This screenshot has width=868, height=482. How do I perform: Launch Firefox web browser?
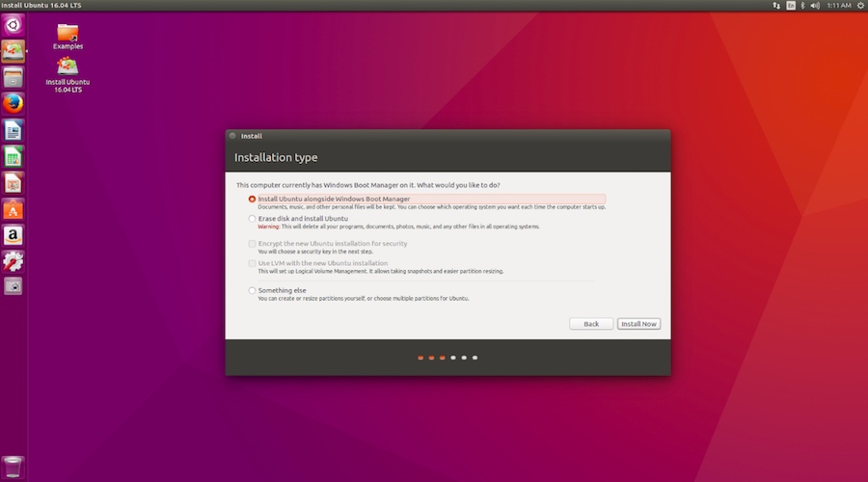[x=13, y=103]
